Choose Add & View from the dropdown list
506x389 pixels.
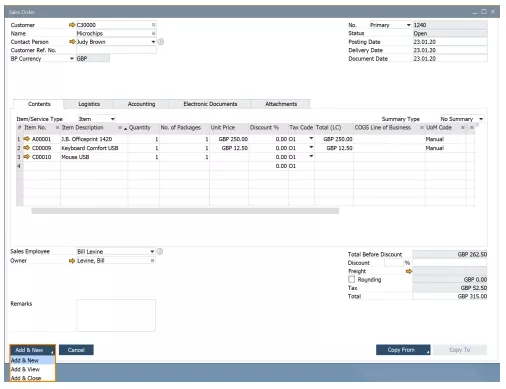(x=32, y=369)
